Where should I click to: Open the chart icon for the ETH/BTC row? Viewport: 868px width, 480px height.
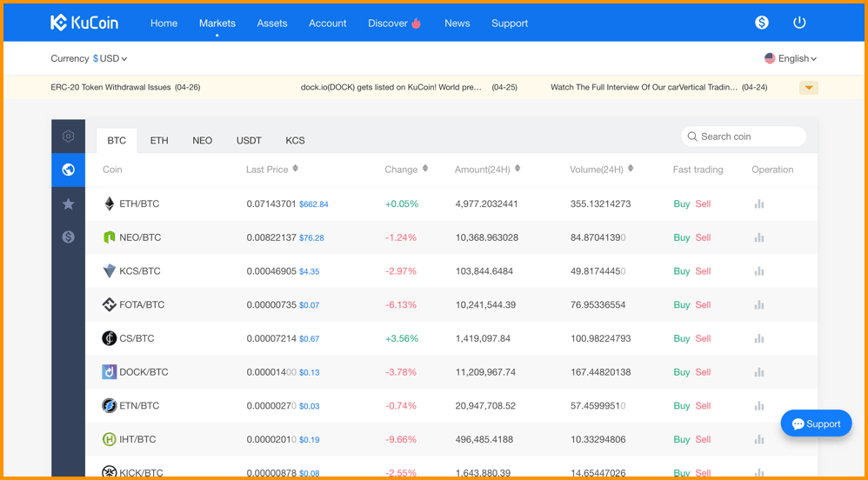759,204
